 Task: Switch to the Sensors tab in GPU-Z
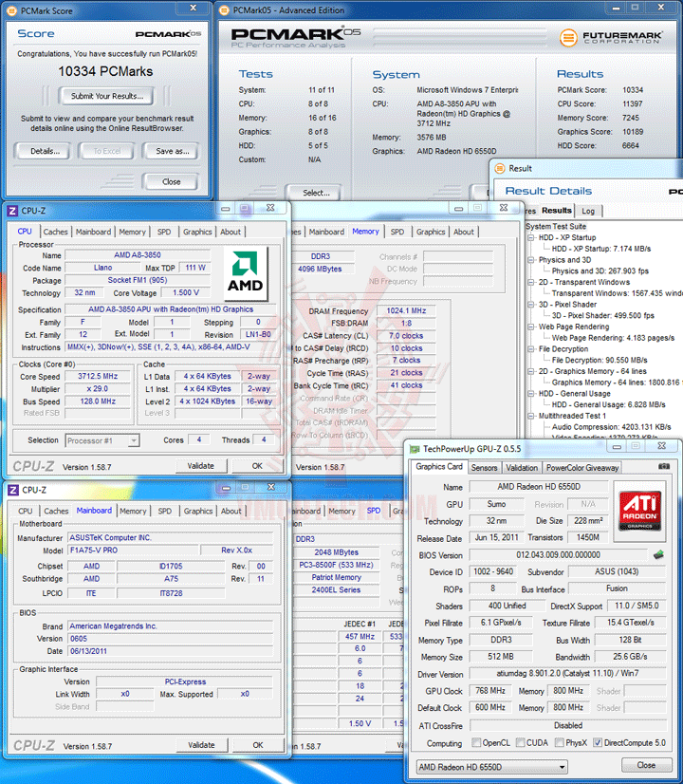point(484,468)
